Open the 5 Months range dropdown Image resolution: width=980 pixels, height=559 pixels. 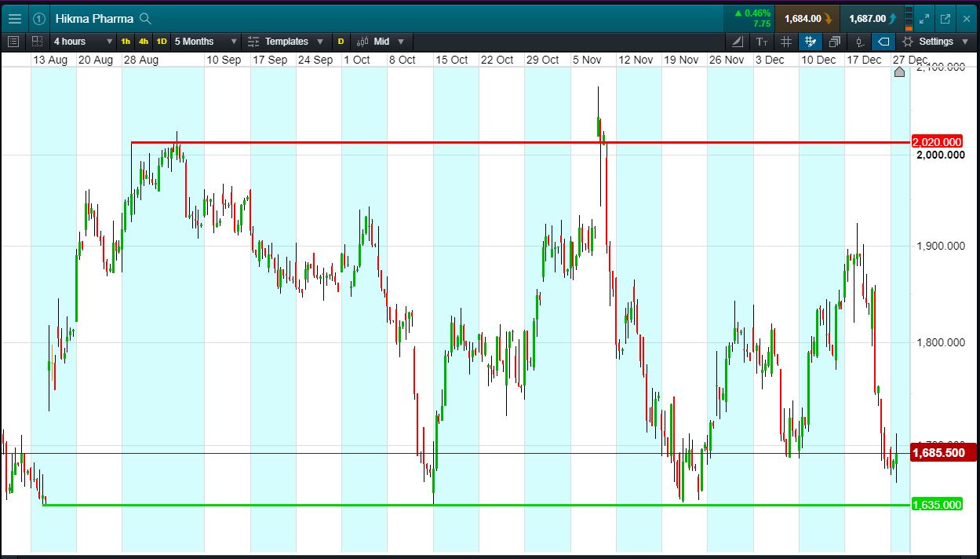[x=206, y=42]
